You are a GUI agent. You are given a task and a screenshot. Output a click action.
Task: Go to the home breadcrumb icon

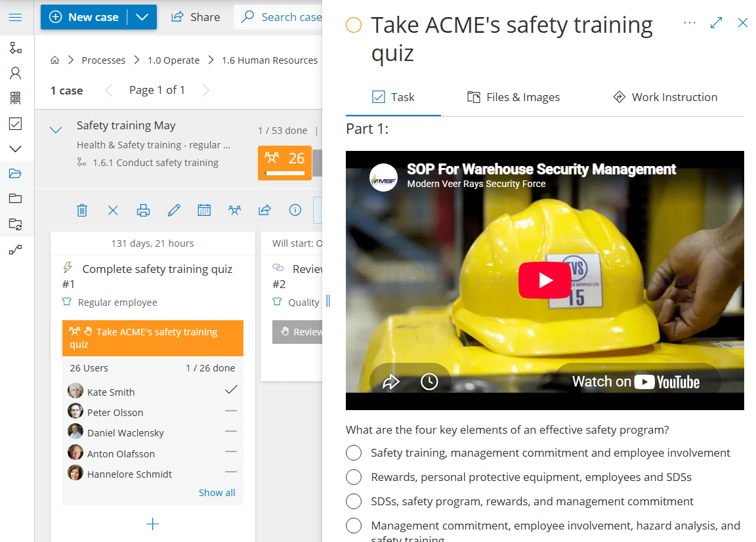(x=55, y=60)
